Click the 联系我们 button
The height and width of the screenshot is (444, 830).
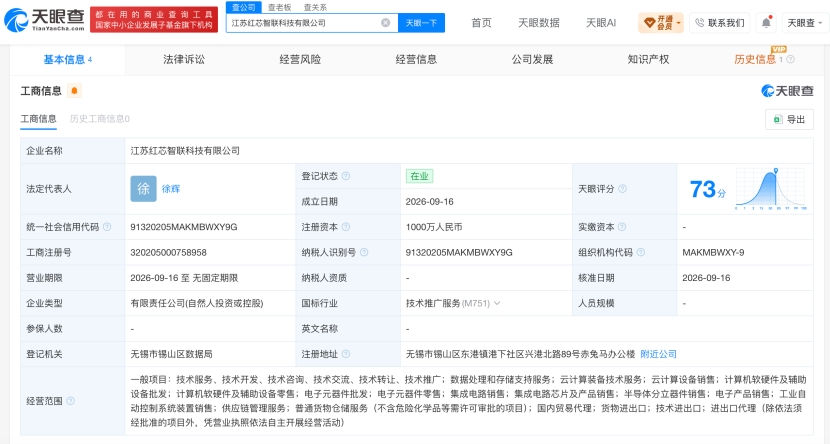click(720, 23)
